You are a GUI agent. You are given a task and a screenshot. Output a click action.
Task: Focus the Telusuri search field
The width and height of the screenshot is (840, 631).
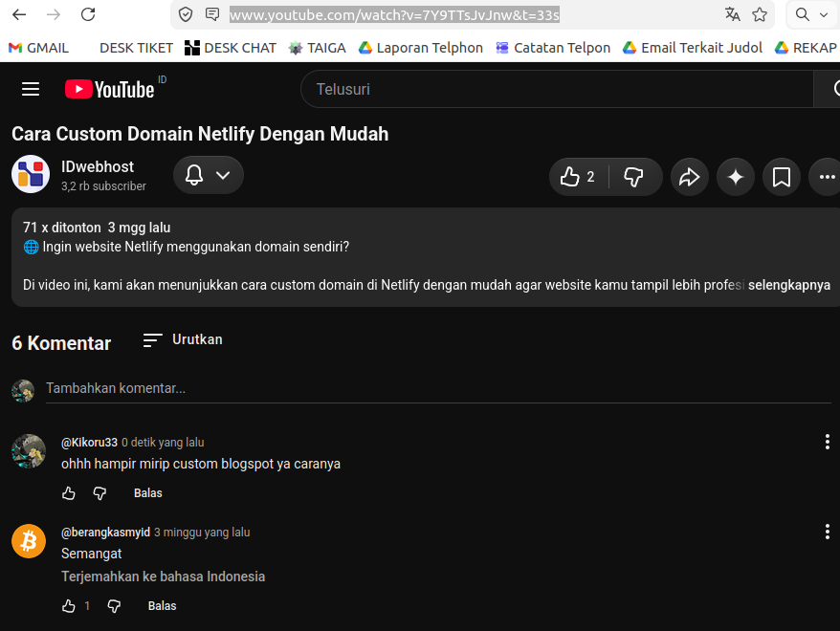(x=557, y=89)
